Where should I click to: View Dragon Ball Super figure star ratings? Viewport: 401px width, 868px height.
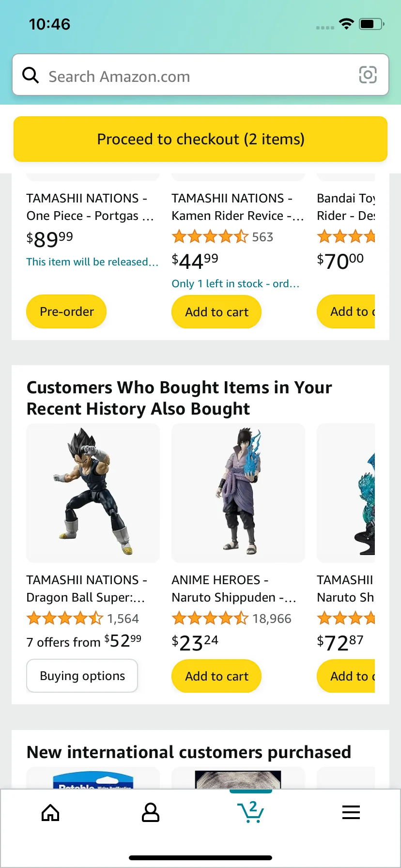point(65,619)
